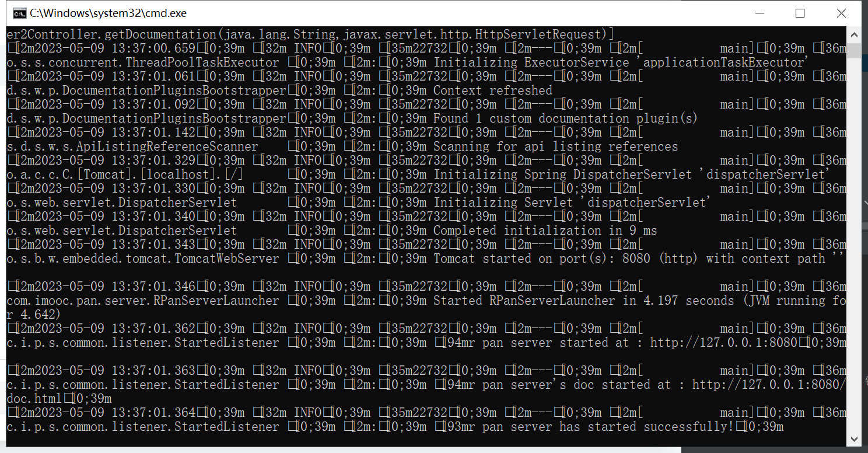868x453 pixels.
Task: Click the 'Context refreshed' log message
Action: (x=493, y=90)
